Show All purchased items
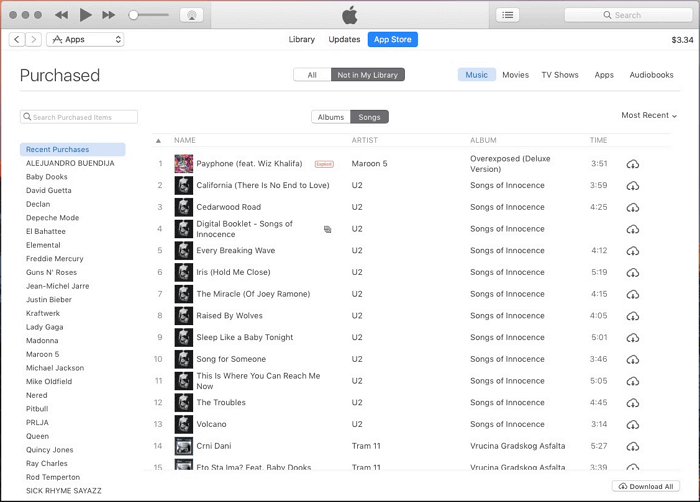The width and height of the screenshot is (700, 502). [x=312, y=75]
